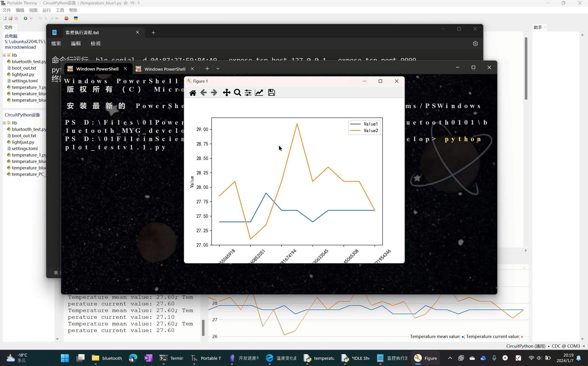This screenshot has height=366, width=588.
Task: Click the microdownload path link
Action: (x=20, y=47)
